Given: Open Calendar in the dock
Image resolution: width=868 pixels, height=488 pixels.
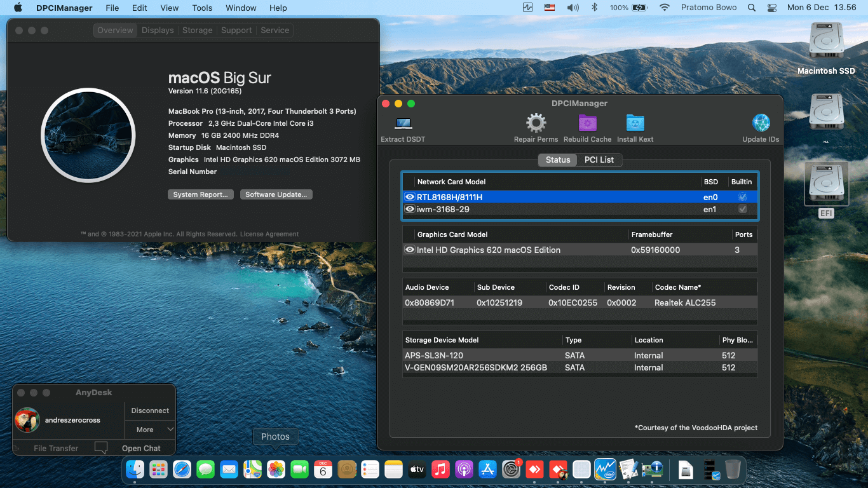Looking at the screenshot, I should click(x=323, y=469).
